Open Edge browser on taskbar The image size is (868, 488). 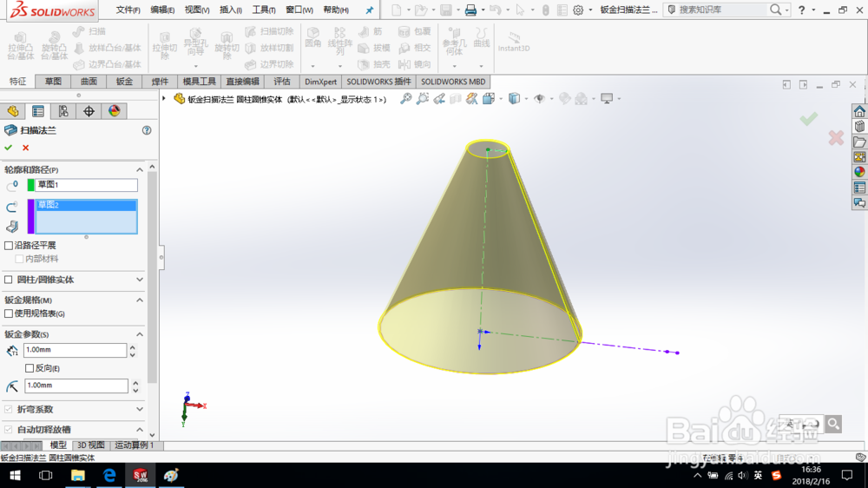pyautogui.click(x=109, y=475)
